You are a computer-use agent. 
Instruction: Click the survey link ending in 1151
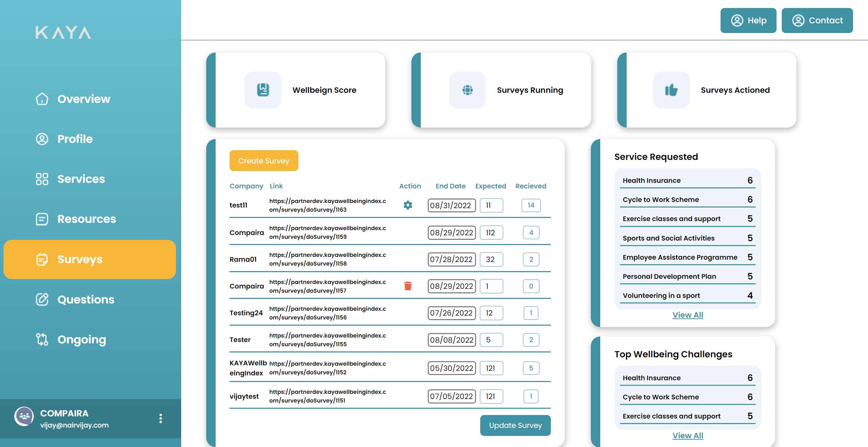(328, 396)
